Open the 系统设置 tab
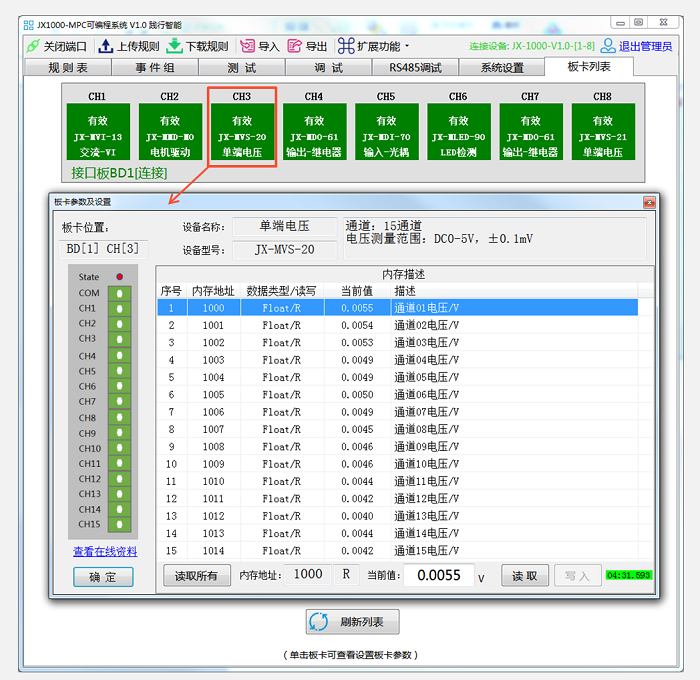Screen dimensions: 700x680 502,68
